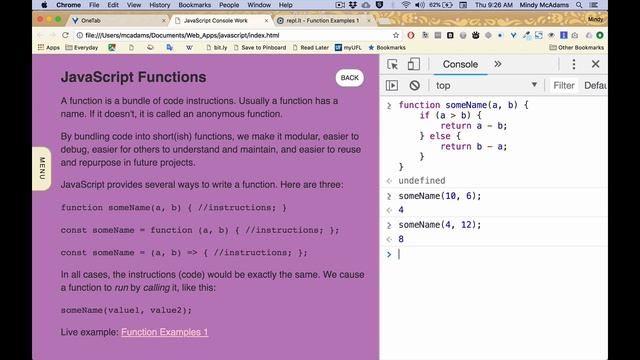Click the console prompt input line
The height and width of the screenshot is (360, 640).
coord(502,254)
